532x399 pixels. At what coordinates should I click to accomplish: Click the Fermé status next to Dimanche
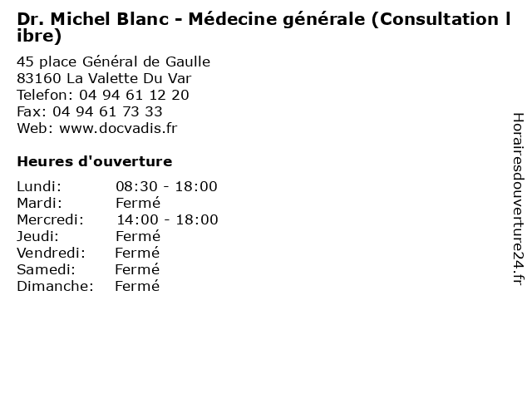[x=137, y=286]
